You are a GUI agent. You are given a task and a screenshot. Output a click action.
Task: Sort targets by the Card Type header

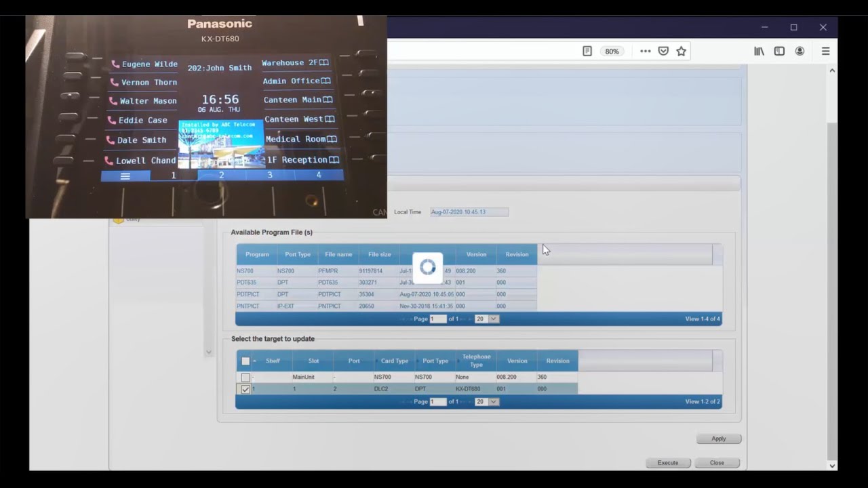(x=395, y=361)
